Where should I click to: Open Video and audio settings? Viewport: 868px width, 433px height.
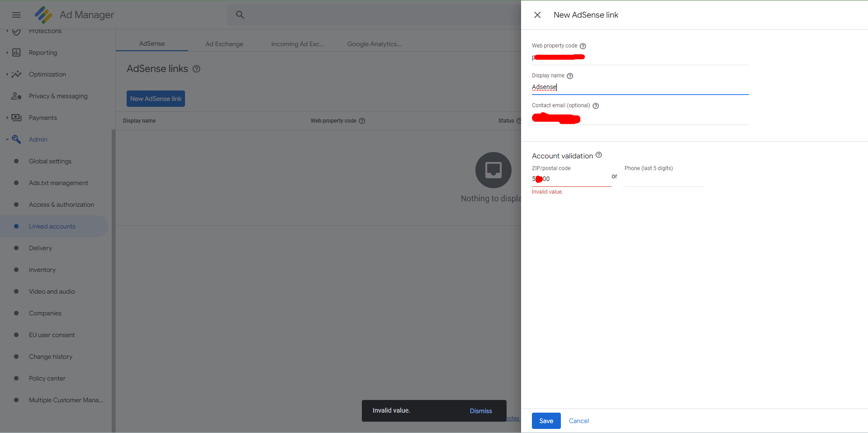pos(52,291)
